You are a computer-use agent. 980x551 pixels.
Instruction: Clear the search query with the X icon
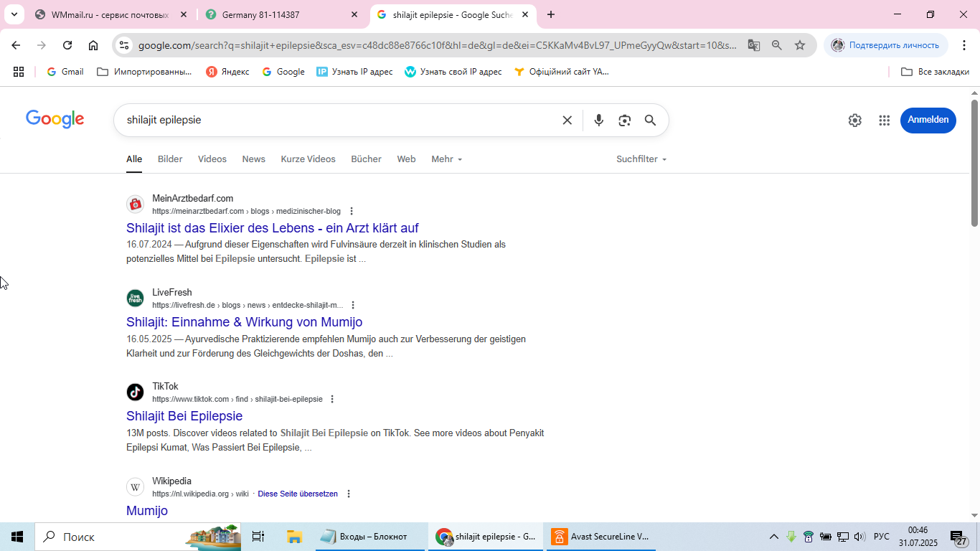[567, 121]
